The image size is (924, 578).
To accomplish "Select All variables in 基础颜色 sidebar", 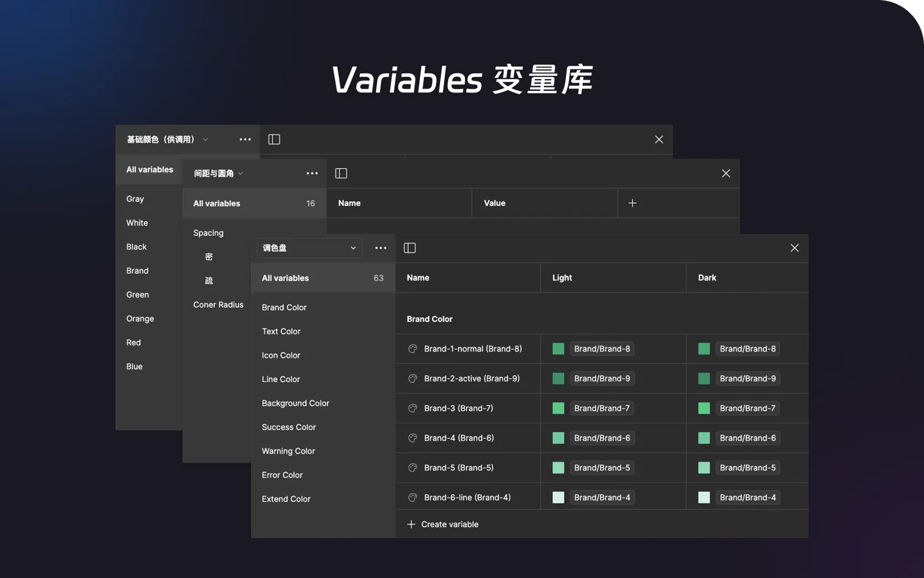I will pyautogui.click(x=150, y=170).
